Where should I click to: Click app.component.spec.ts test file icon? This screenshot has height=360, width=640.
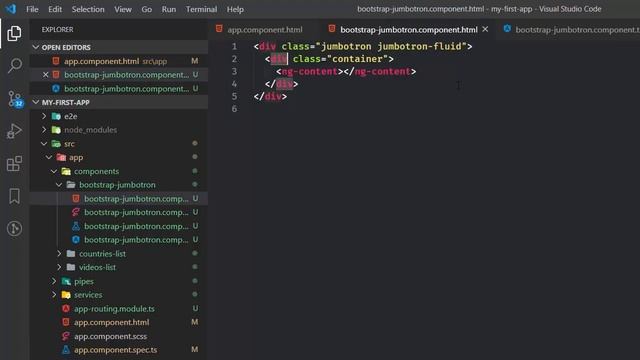click(x=66, y=350)
